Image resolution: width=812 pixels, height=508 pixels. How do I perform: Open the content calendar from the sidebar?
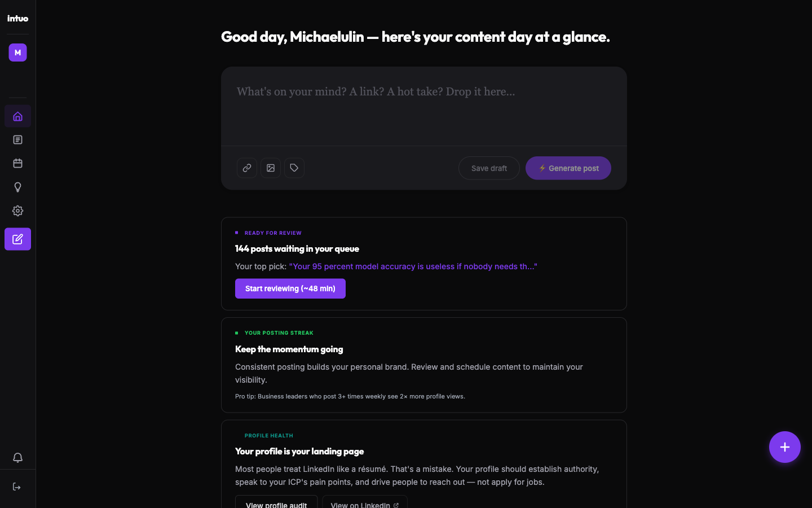17,163
